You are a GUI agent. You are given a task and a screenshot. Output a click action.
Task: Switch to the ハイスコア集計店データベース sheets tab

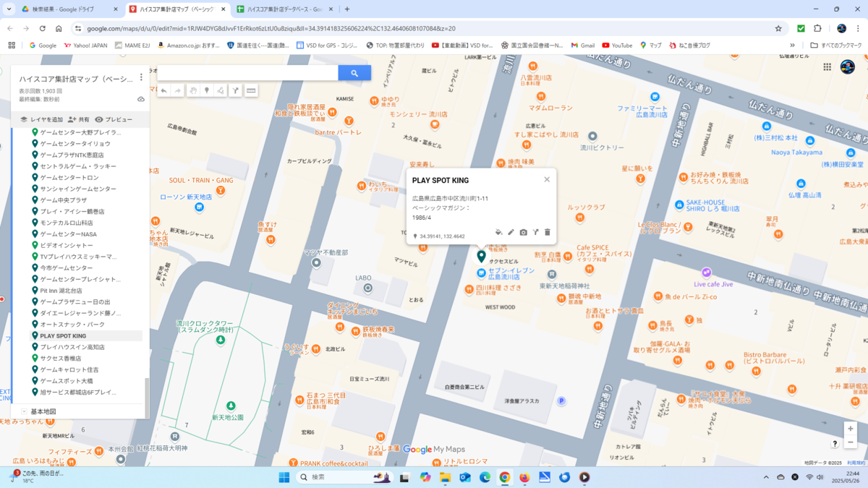[x=284, y=9]
